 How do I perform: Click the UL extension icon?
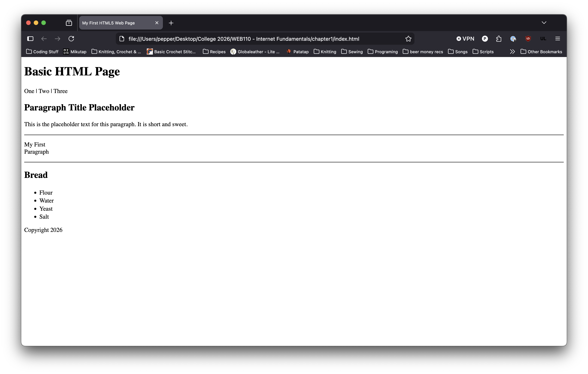click(x=543, y=39)
